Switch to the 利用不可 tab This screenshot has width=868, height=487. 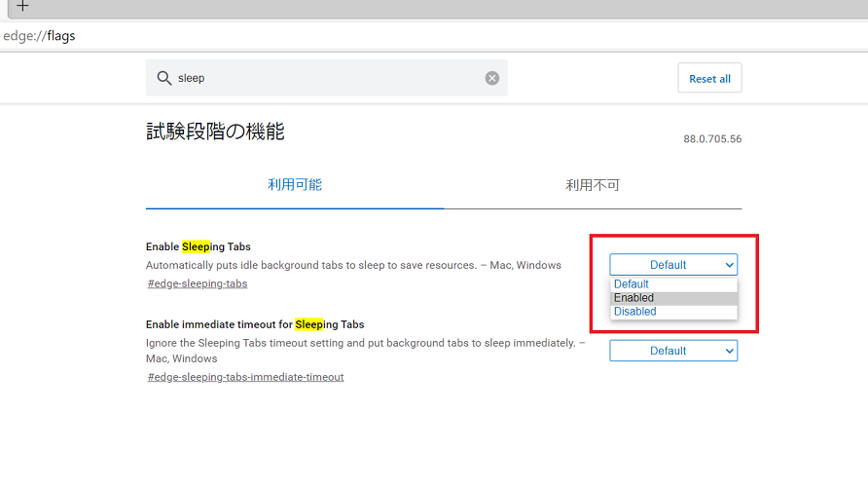pyautogui.click(x=593, y=185)
